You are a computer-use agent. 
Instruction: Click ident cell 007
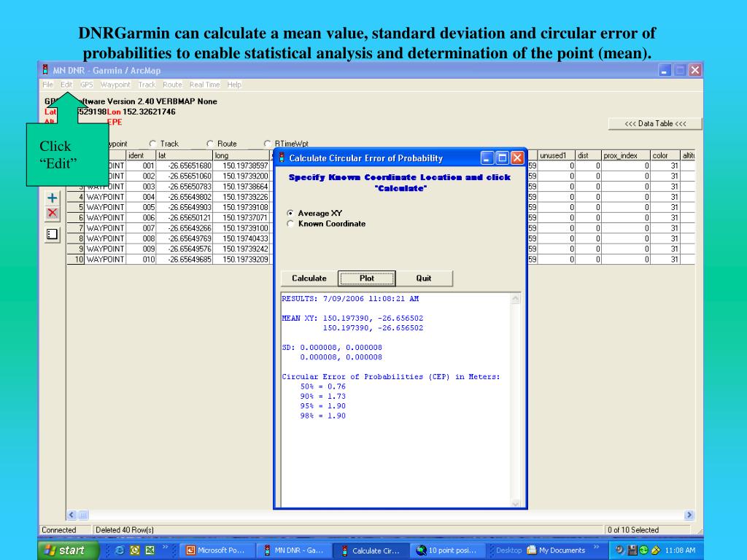(141, 228)
